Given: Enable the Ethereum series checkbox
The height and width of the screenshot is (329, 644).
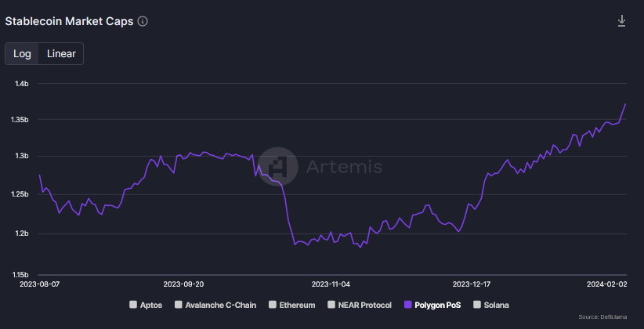Looking at the screenshot, I should coord(273,304).
